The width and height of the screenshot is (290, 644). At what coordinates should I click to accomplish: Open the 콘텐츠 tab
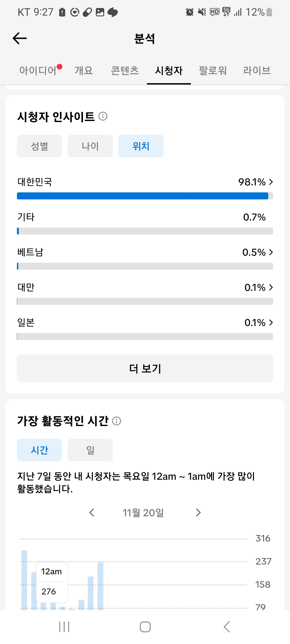tap(125, 71)
